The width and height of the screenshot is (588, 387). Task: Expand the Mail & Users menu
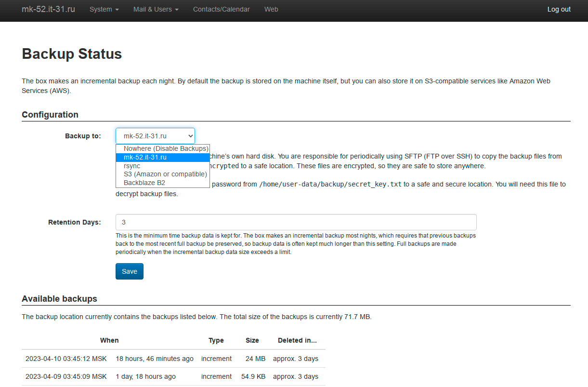(x=156, y=9)
